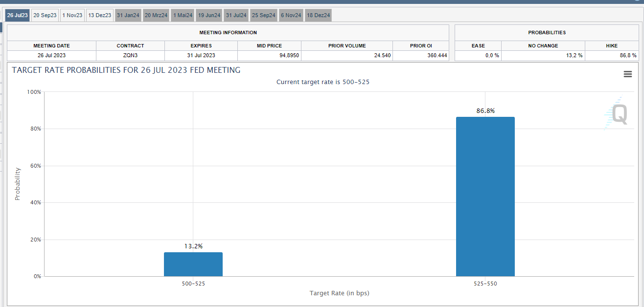Open the 20 Mrz24 meeting tab
This screenshot has height=307, width=644.
click(x=156, y=16)
